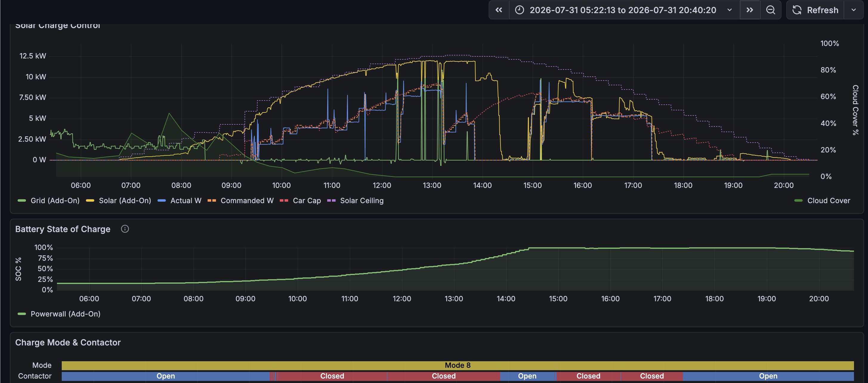
Task: Click the SOC % axis title
Action: pyautogui.click(x=18, y=269)
